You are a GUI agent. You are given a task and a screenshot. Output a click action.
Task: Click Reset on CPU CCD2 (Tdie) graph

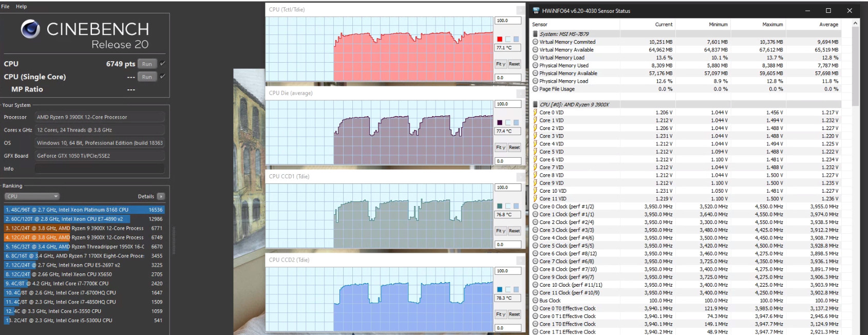coord(514,314)
